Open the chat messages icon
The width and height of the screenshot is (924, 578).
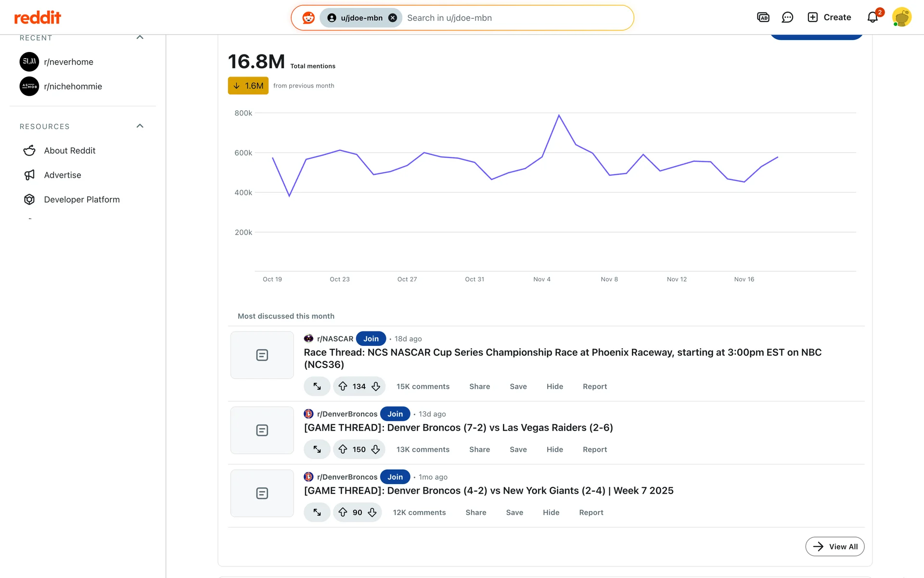[787, 17]
